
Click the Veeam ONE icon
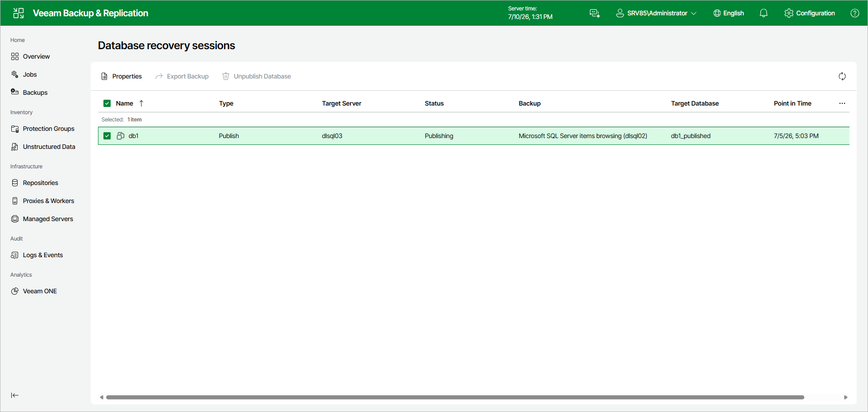(15, 291)
